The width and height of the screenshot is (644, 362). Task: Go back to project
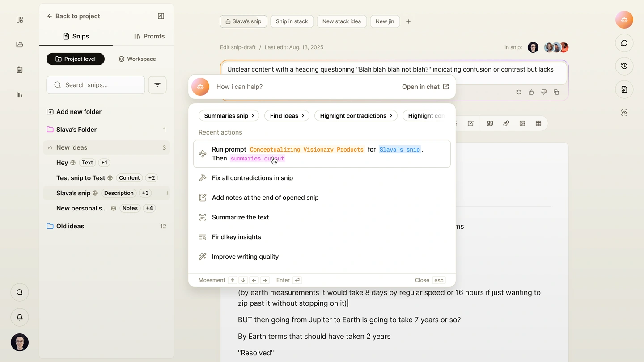[x=73, y=16]
